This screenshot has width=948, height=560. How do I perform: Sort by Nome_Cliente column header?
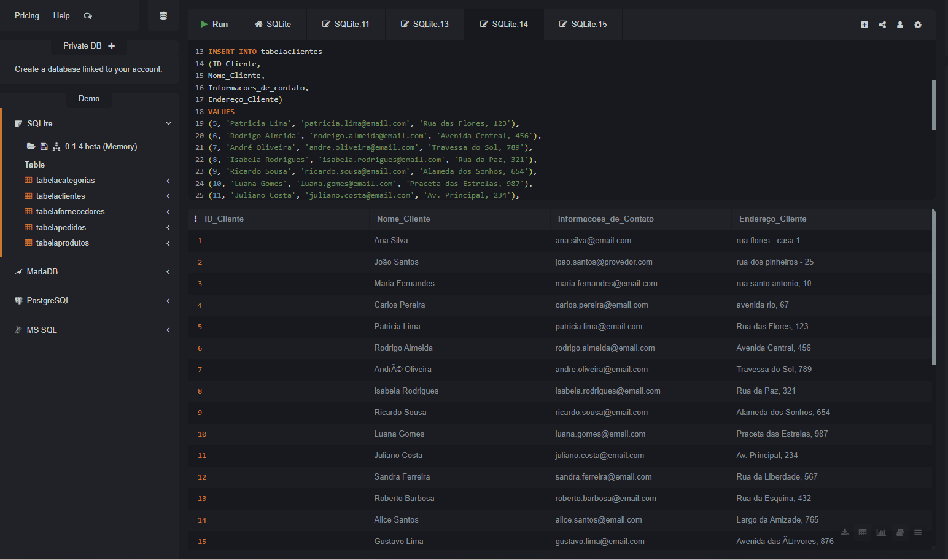click(x=403, y=219)
